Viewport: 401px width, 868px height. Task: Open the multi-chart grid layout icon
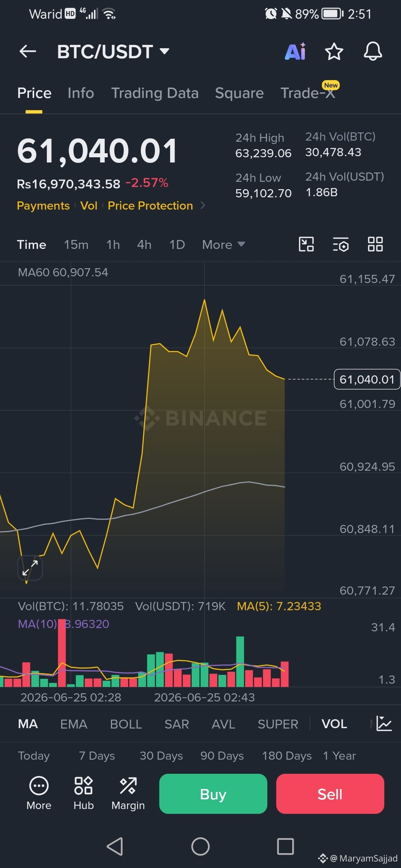375,244
